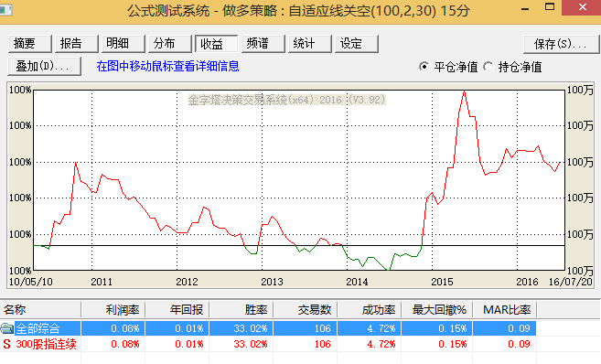
Task: Sort by 名称 column header
Action: coord(40,310)
